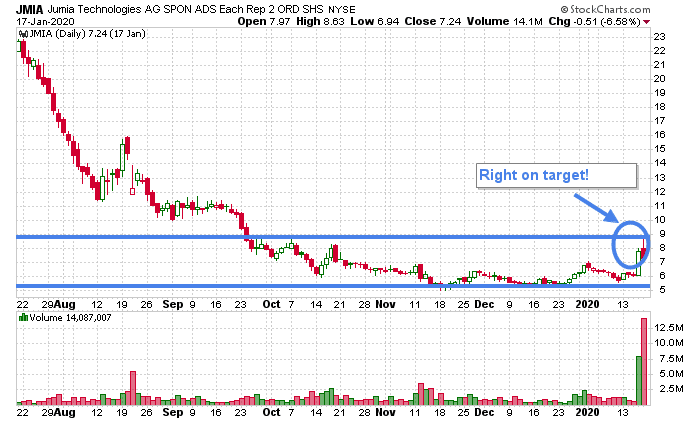Click Aug on the volume panel date axis
This screenshot has height=421, width=700.
tap(65, 412)
